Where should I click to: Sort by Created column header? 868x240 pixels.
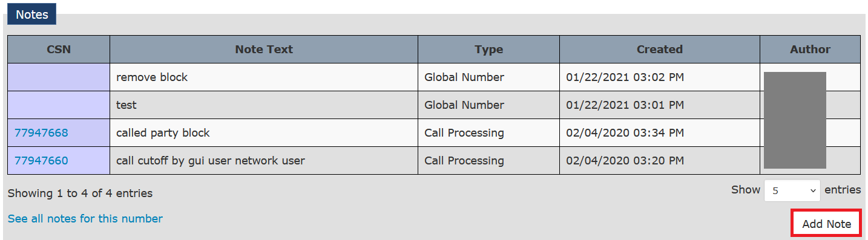point(660,50)
